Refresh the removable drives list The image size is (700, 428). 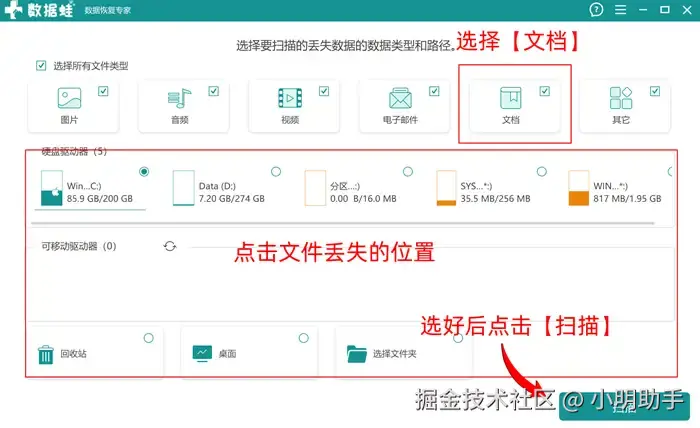pos(170,246)
